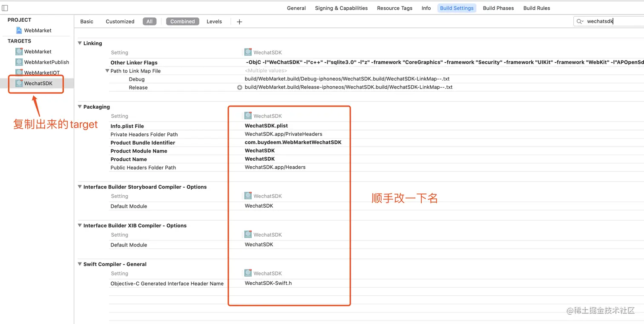Collapse the Packaging section

pyautogui.click(x=80, y=107)
